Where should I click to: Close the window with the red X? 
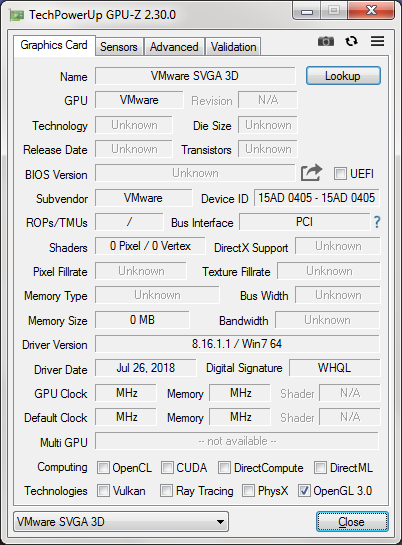click(371, 10)
